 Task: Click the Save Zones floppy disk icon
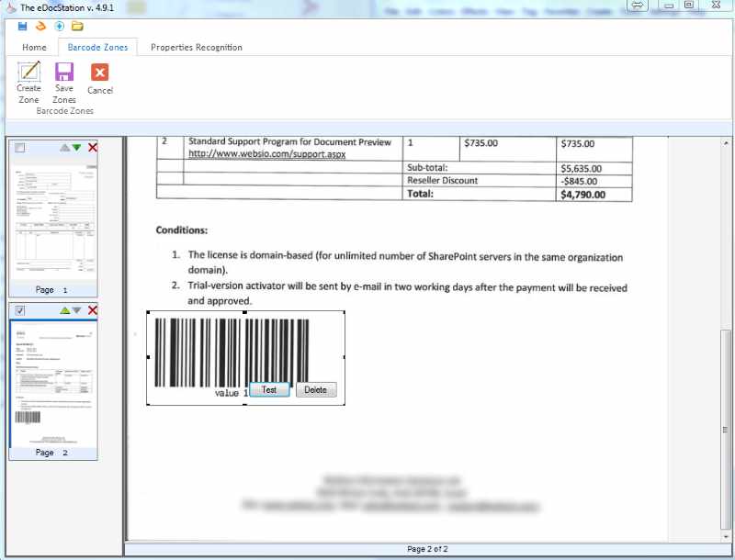point(64,72)
